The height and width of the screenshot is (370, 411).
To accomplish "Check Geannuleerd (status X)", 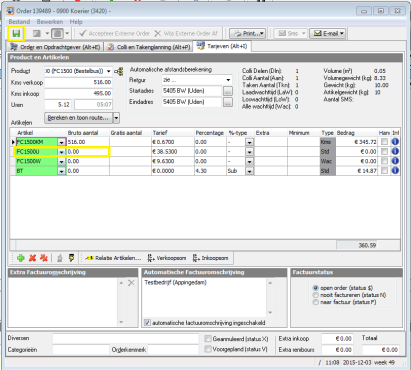I will (x=208, y=339).
